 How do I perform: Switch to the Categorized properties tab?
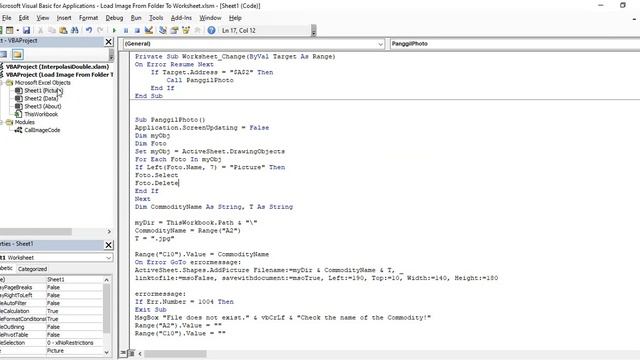33,269
